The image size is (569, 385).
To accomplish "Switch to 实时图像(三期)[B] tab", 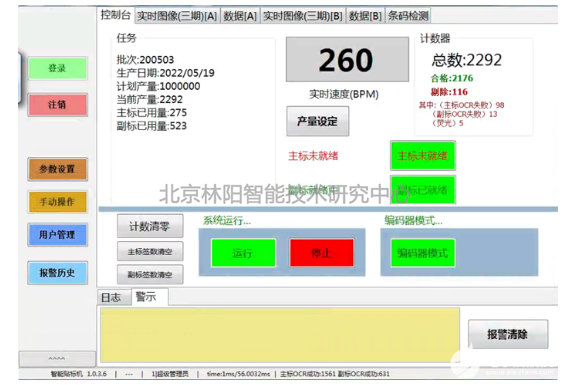I will [x=303, y=16].
